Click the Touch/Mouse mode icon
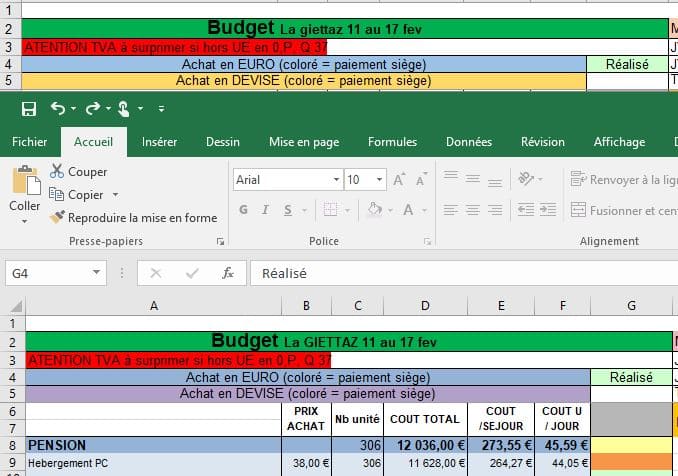The image size is (678, 476). [x=124, y=109]
